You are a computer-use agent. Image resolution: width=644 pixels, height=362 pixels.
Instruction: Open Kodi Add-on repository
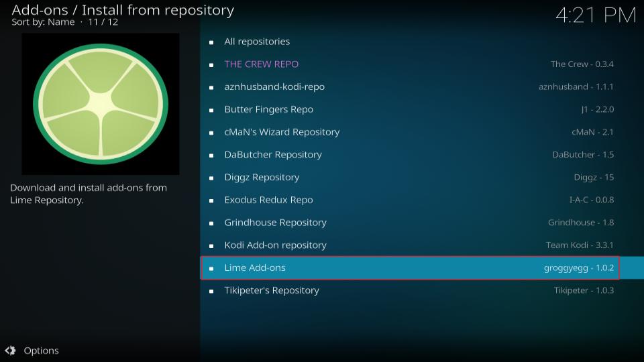coord(422,245)
